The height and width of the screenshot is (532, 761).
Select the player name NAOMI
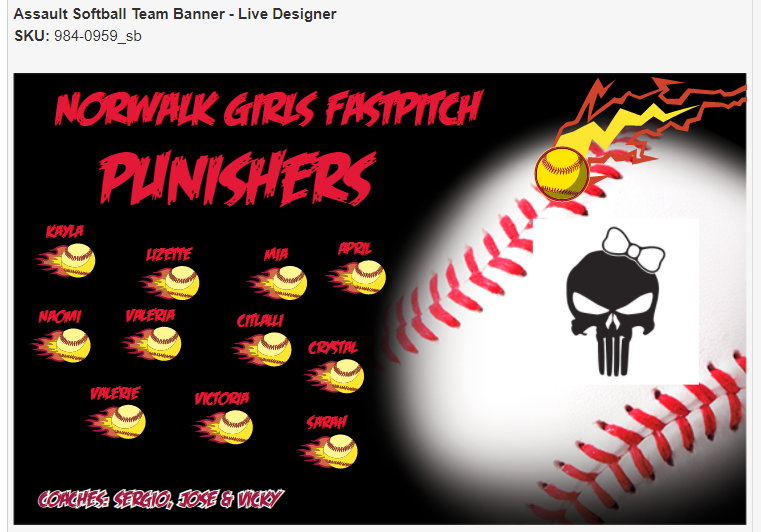coord(60,317)
